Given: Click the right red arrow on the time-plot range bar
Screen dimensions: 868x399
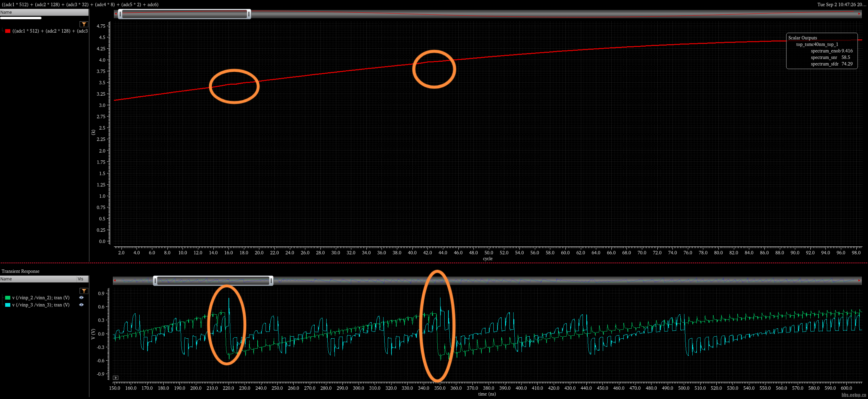Looking at the screenshot, I should [859, 280].
